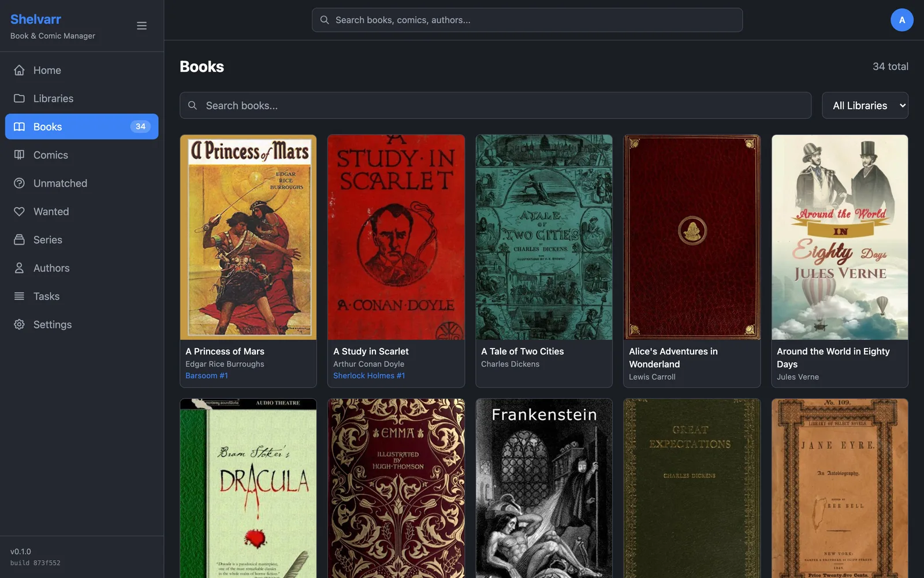The width and height of the screenshot is (924, 578).
Task: Open the Sherlock Holmes #1 series link
Action: click(369, 376)
